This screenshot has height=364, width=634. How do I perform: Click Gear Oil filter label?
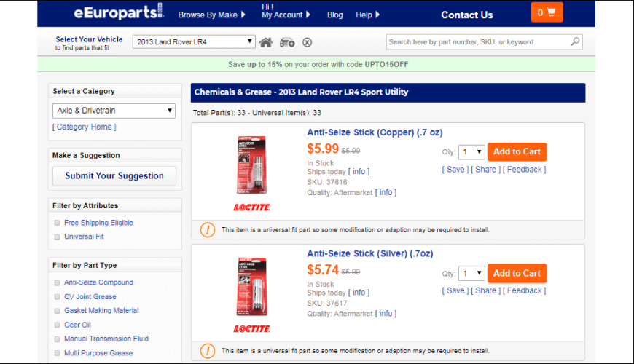point(77,325)
